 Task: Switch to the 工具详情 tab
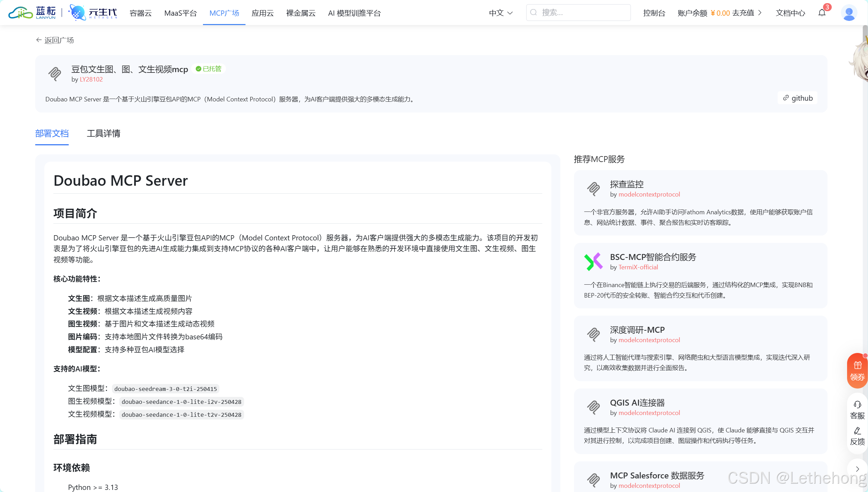coord(103,133)
